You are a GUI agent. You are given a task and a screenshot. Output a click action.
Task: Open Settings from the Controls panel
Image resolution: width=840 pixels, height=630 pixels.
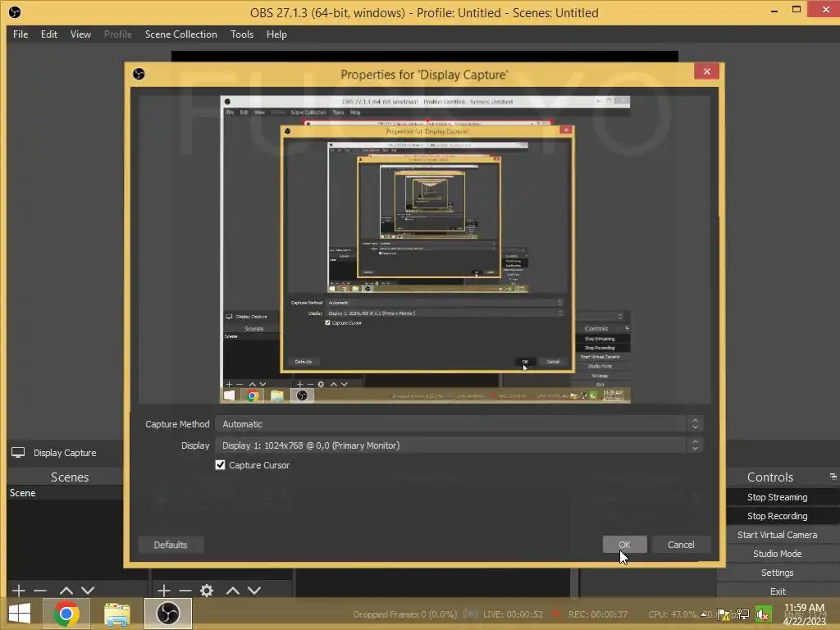778,573
